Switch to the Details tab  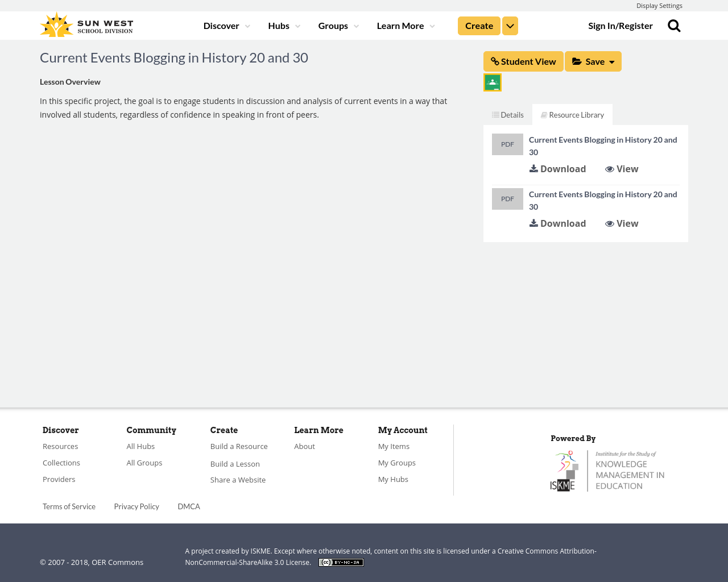point(508,115)
